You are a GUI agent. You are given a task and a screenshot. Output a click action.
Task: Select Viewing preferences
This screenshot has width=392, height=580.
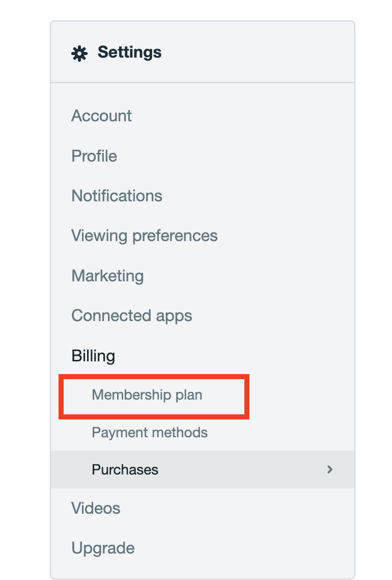coord(144,235)
